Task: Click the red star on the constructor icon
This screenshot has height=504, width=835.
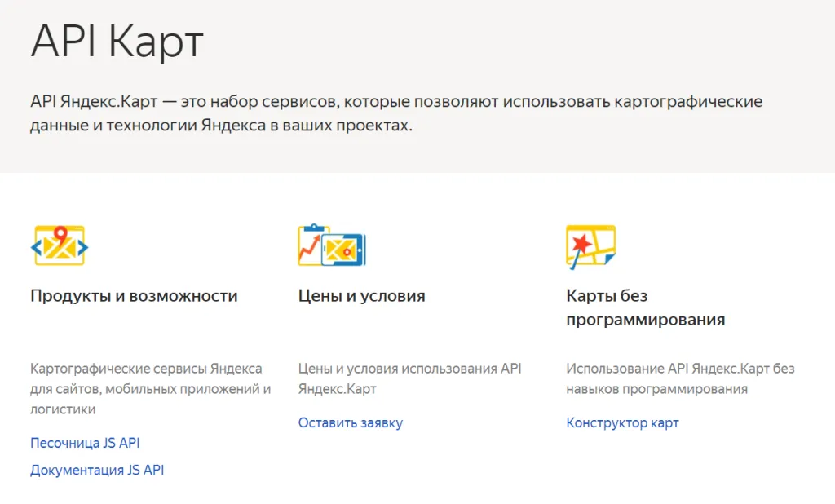Action: 581,244
